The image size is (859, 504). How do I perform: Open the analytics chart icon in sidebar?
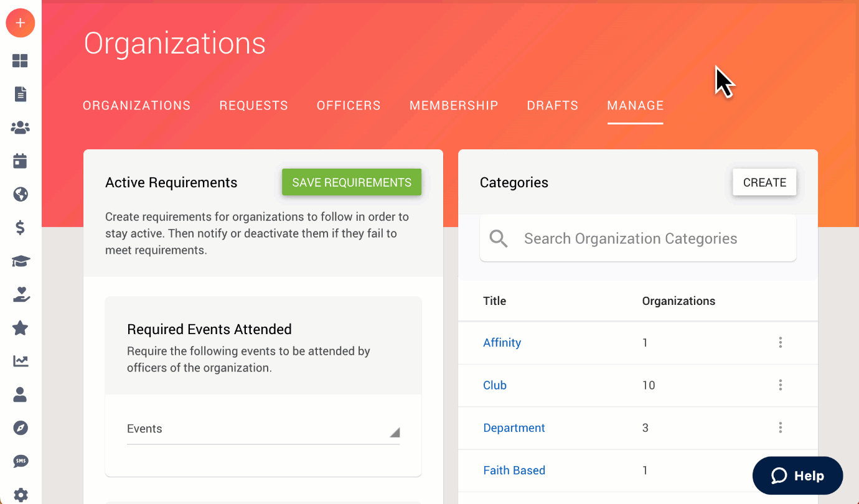pyautogui.click(x=21, y=361)
